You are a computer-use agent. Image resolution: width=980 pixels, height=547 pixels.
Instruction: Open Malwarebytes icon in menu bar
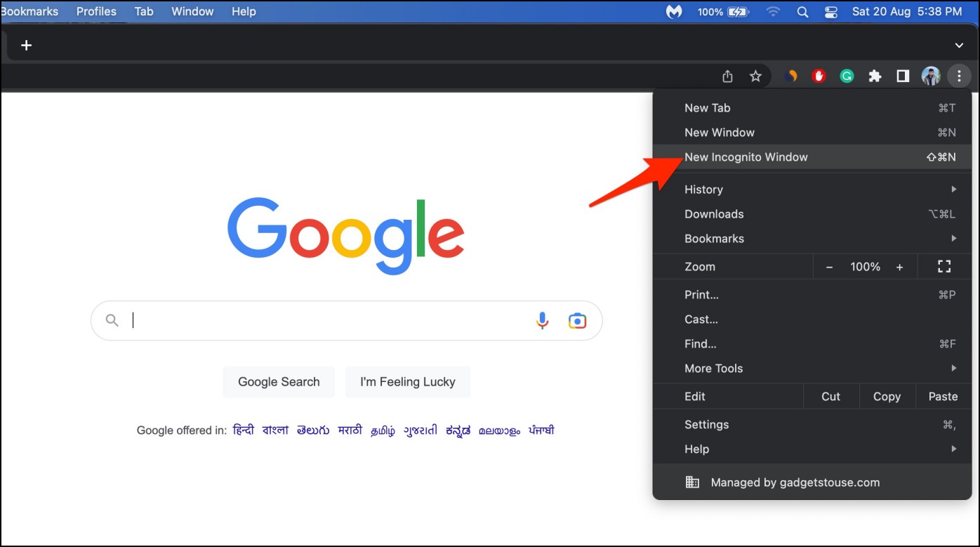point(674,12)
